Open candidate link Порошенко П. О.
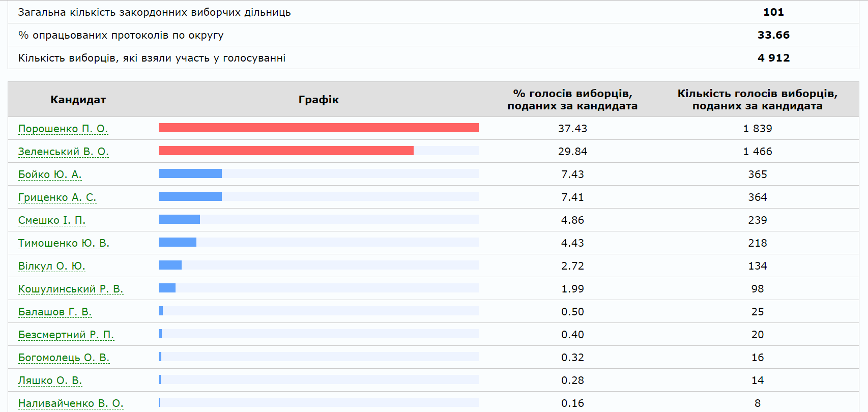Screen dimensions: 868x412 tap(63, 129)
